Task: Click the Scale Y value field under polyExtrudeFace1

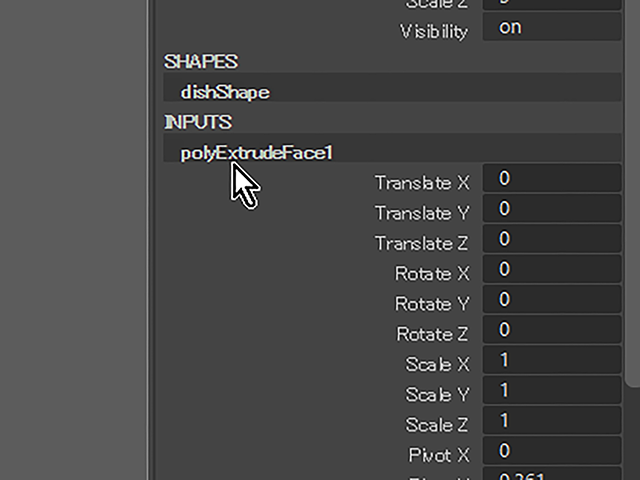Action: click(x=552, y=390)
